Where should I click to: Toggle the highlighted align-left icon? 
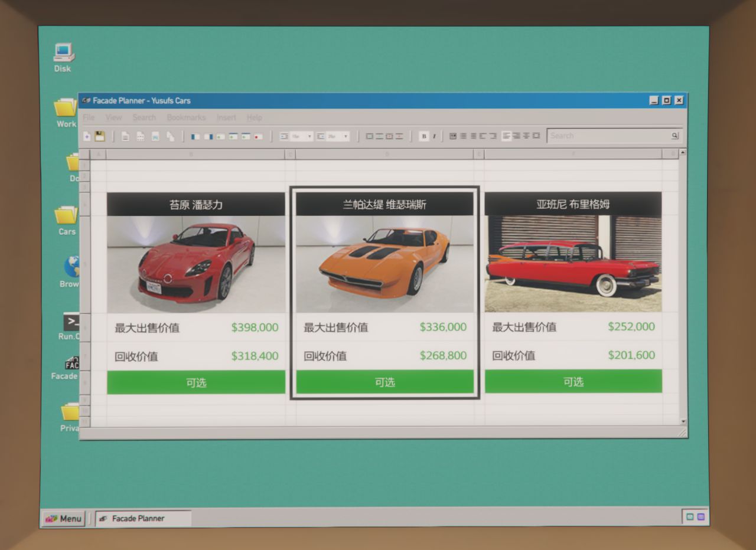(x=506, y=136)
